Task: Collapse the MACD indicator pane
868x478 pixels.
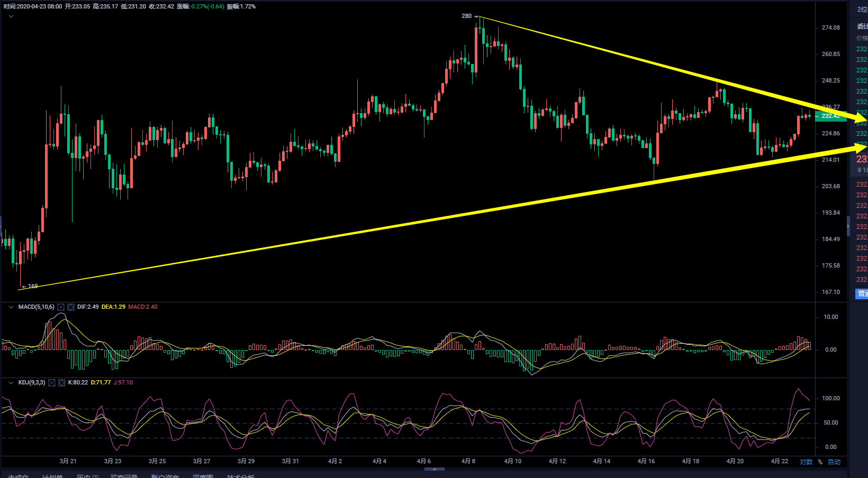Action: click(x=11, y=307)
